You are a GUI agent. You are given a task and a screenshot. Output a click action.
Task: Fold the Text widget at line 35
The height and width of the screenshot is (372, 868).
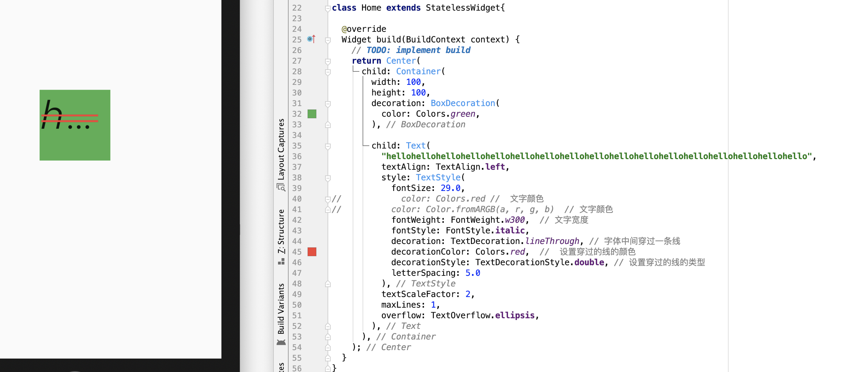[328, 146]
